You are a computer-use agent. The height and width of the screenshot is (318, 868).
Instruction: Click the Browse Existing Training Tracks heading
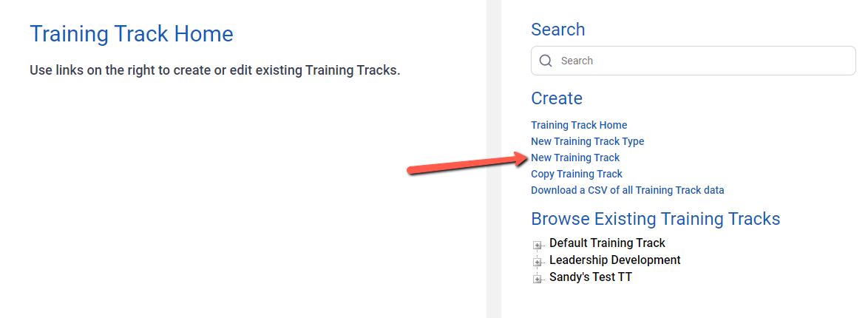click(x=655, y=219)
